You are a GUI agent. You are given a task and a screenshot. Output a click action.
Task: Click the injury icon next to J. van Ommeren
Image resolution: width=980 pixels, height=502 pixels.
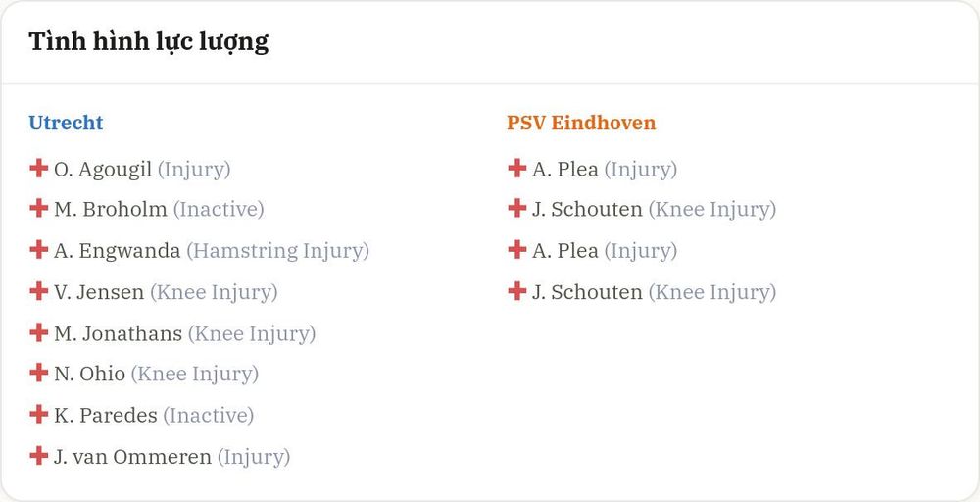(x=39, y=455)
